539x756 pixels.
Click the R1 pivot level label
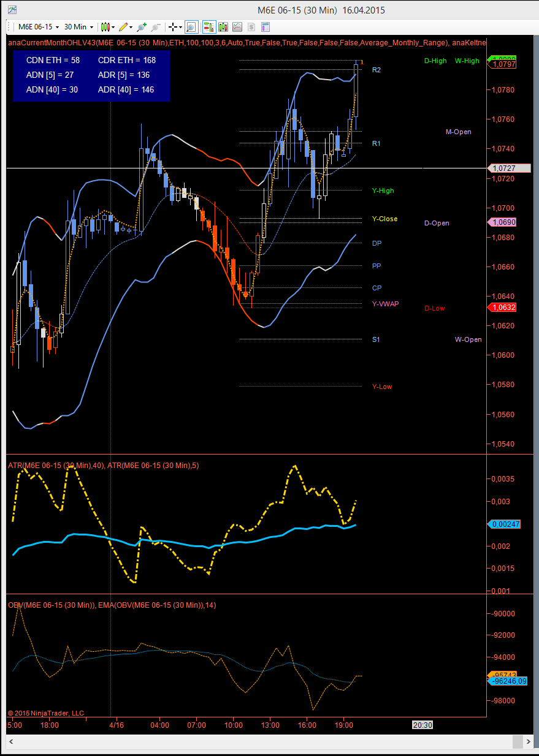pyautogui.click(x=377, y=143)
